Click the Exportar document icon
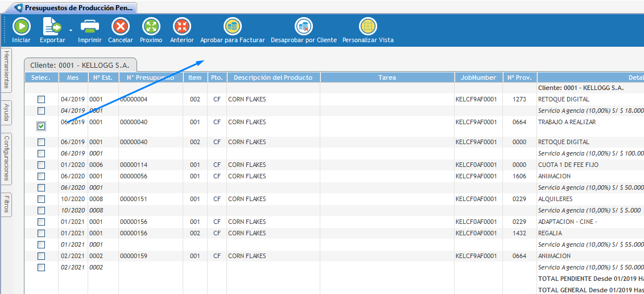This screenshot has height=294, width=644. pos(52,27)
